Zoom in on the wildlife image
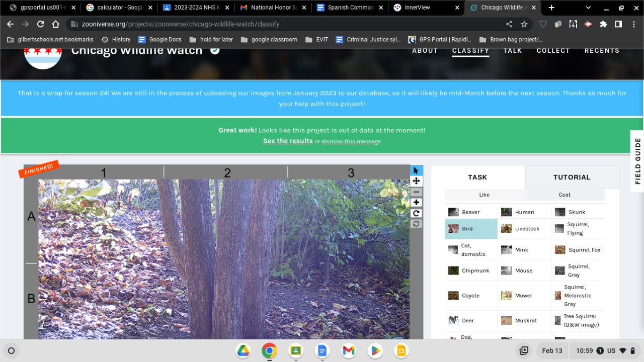This screenshot has height=362, width=644. 416,203
